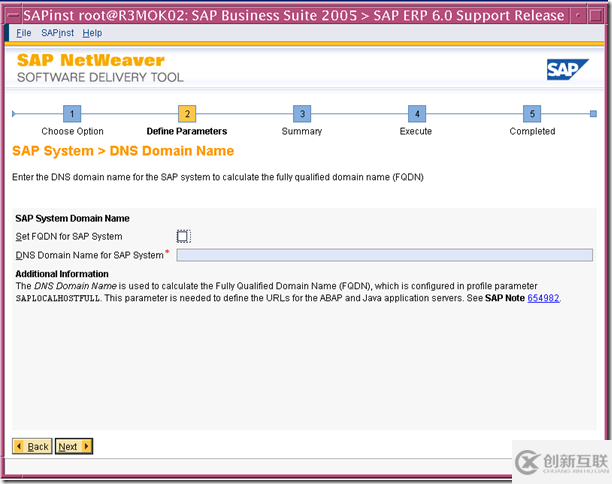612x484 pixels.
Task: Click the start arrow of the progress roadmap
Action: [x=14, y=114]
